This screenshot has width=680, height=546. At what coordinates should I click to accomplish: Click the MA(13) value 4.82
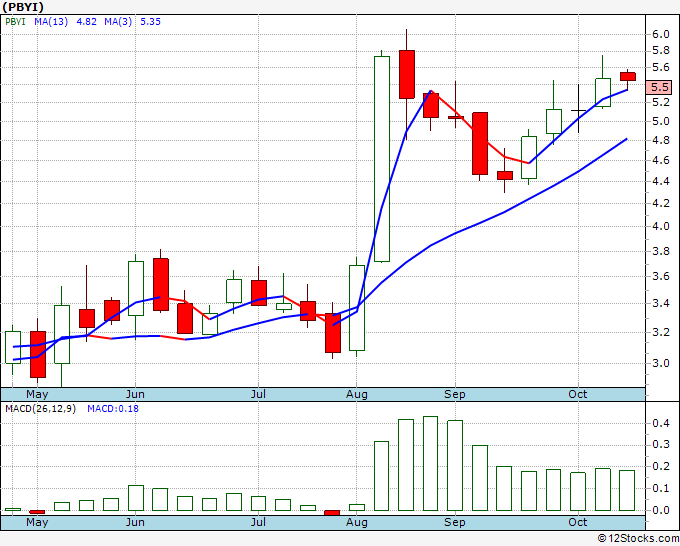tap(86, 22)
